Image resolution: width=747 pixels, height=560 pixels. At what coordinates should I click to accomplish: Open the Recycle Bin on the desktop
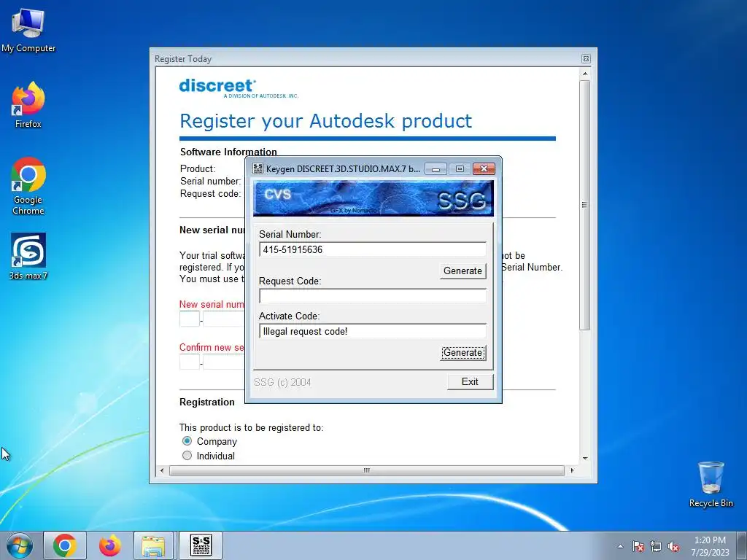pos(711,484)
